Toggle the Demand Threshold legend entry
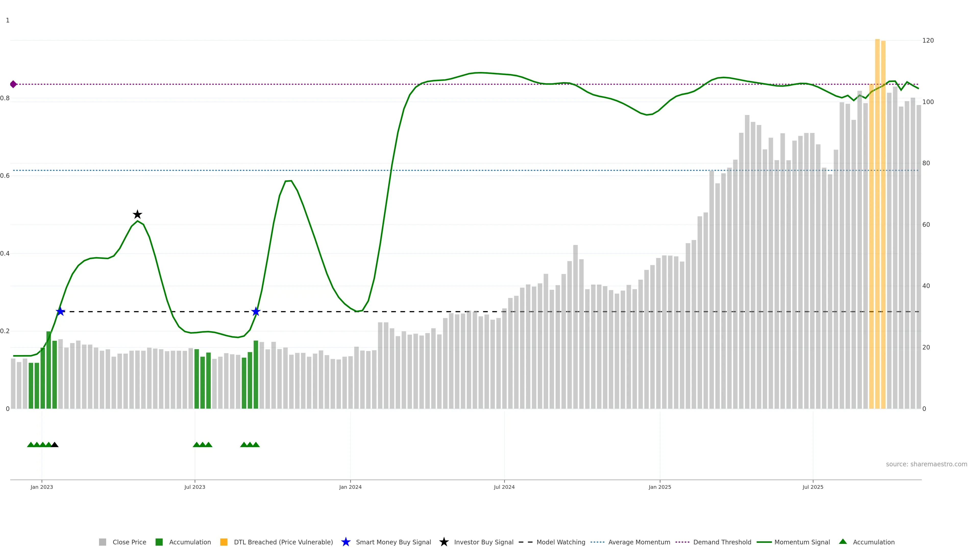The width and height of the screenshot is (980, 551). tap(722, 542)
